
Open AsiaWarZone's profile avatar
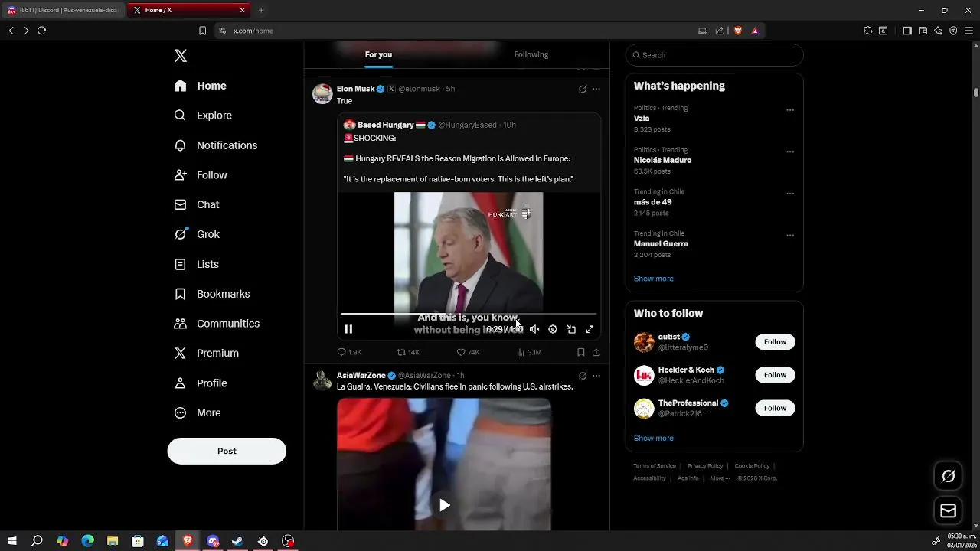[x=322, y=380]
